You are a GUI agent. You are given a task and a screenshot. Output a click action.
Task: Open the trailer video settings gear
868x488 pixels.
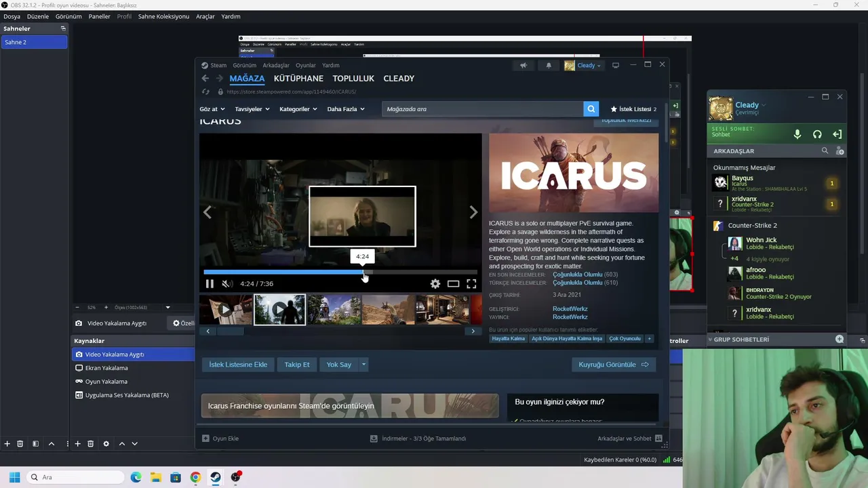[435, 284]
